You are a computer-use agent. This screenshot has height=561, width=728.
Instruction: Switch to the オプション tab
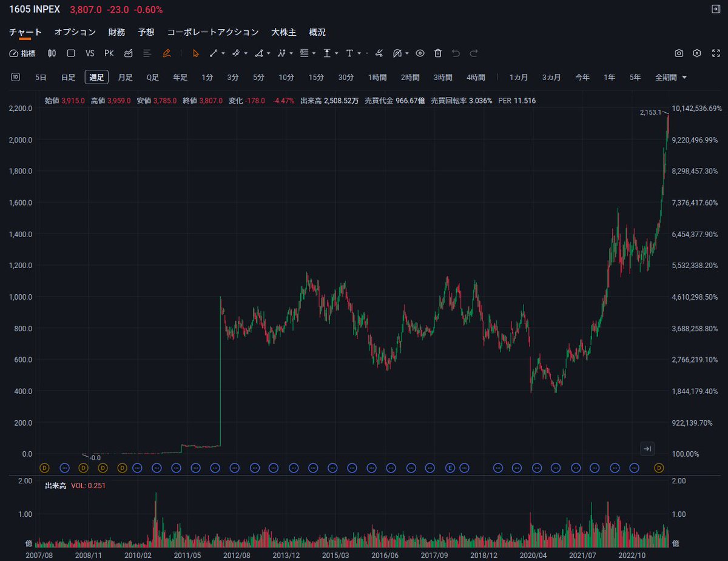(x=75, y=32)
